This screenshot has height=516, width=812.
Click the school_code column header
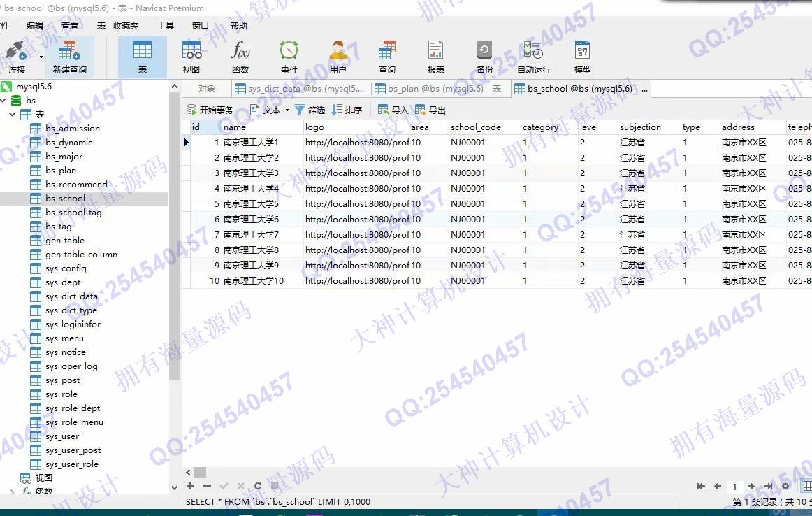[484, 127]
